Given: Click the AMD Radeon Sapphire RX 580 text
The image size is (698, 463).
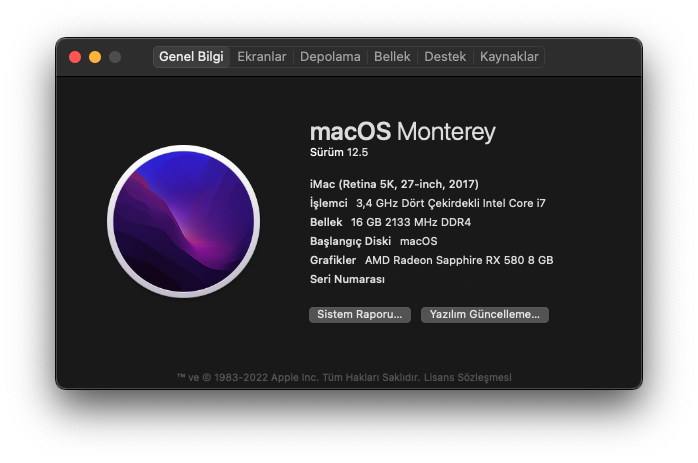Looking at the screenshot, I should 459,260.
